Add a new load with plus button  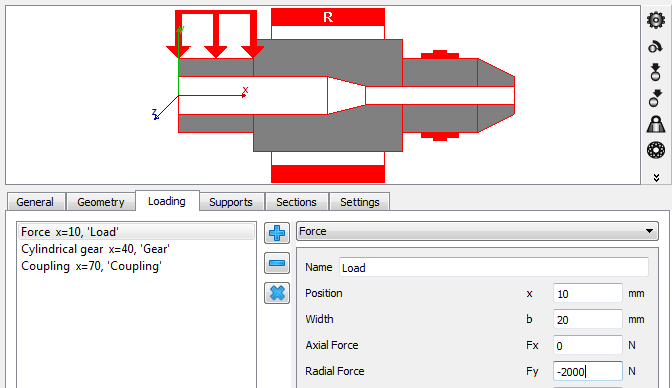pos(277,233)
